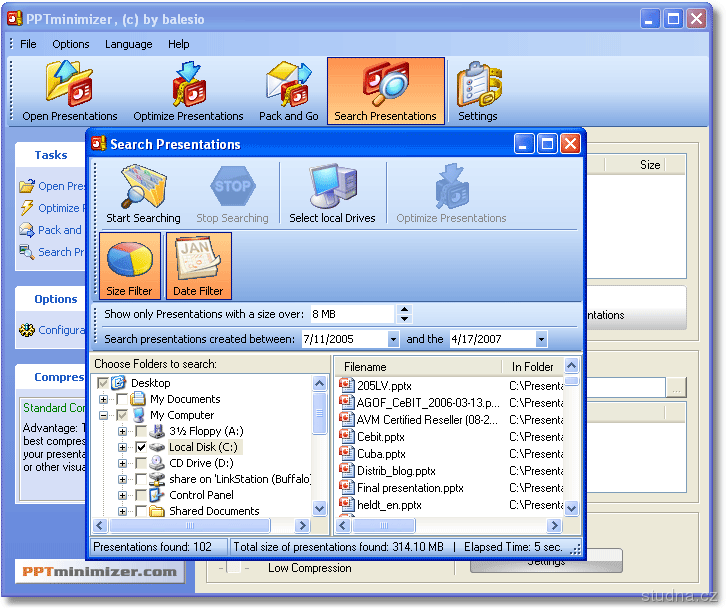Click the main Optimize Presentations toolbar icon
Screen dimensions: 726x608
[188, 83]
